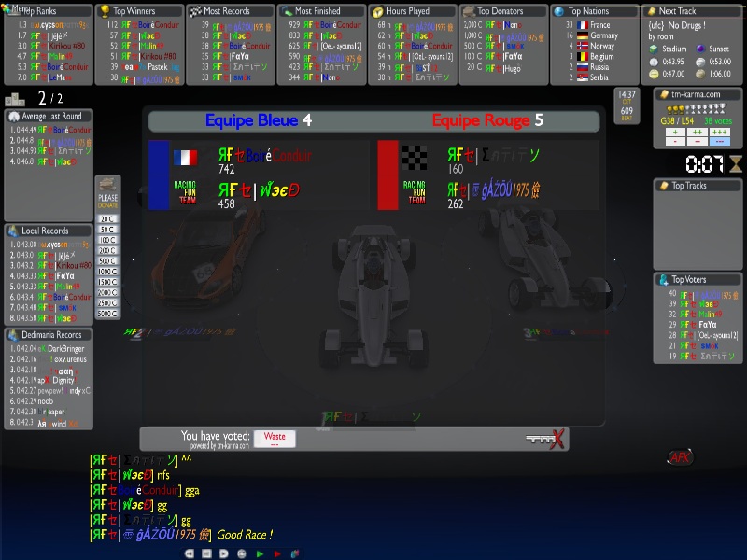Click the Top Donators panel icon
This screenshot has height=560, width=747.
tap(469, 11)
